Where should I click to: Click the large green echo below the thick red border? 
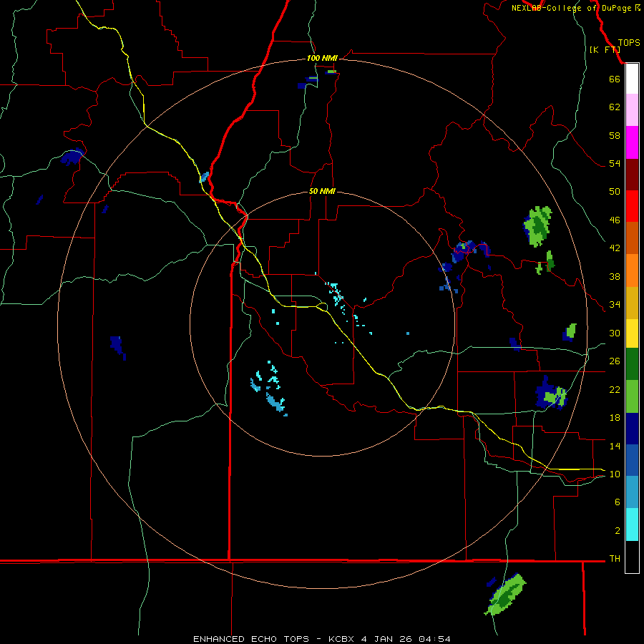point(506,595)
